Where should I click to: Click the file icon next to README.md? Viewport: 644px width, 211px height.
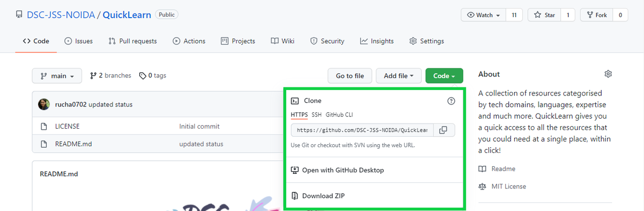coord(44,144)
